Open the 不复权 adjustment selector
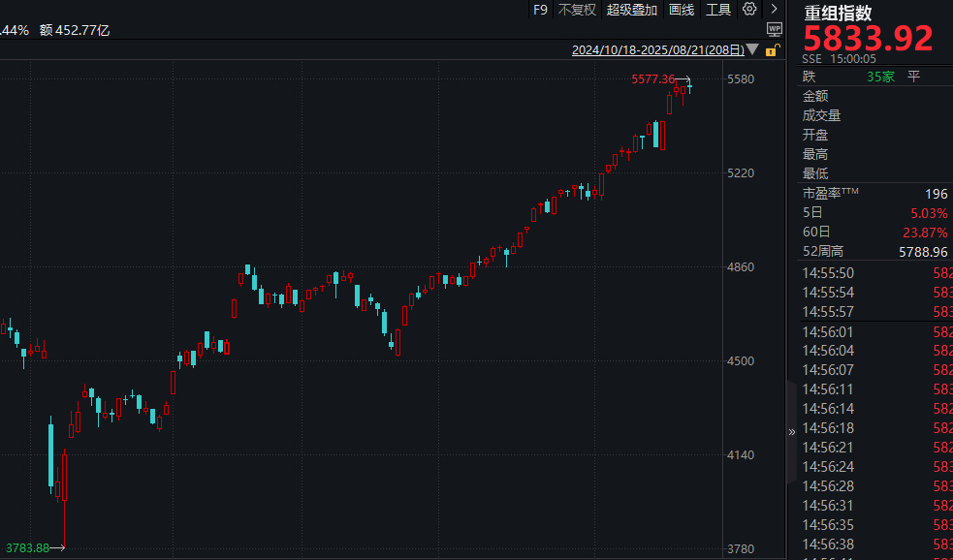This screenshot has height=560, width=953. click(577, 10)
